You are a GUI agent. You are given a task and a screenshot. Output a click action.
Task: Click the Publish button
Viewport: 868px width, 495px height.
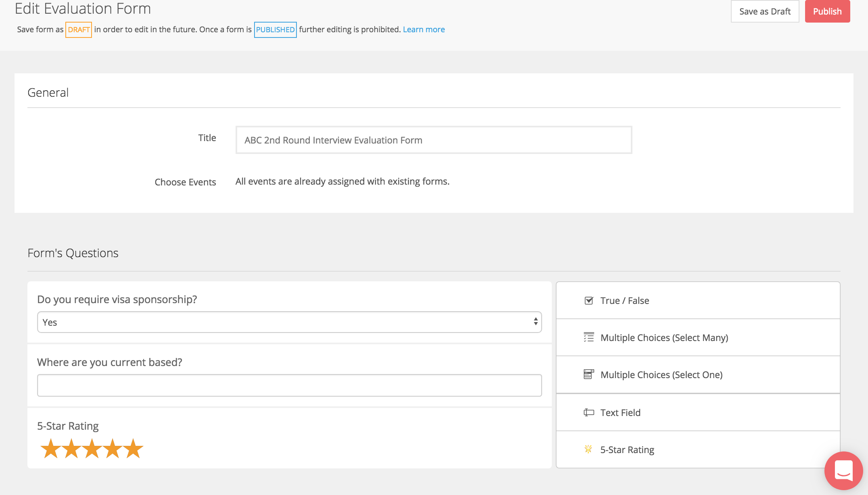point(827,11)
